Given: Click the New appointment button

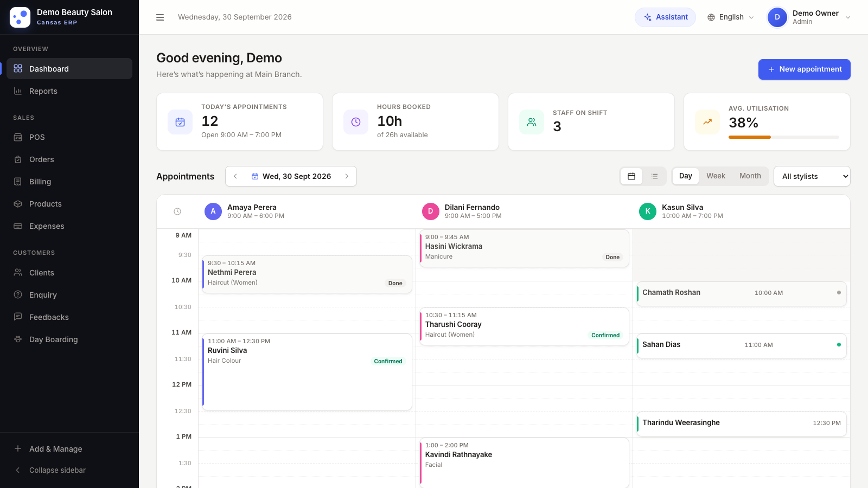Looking at the screenshot, I should tap(805, 69).
